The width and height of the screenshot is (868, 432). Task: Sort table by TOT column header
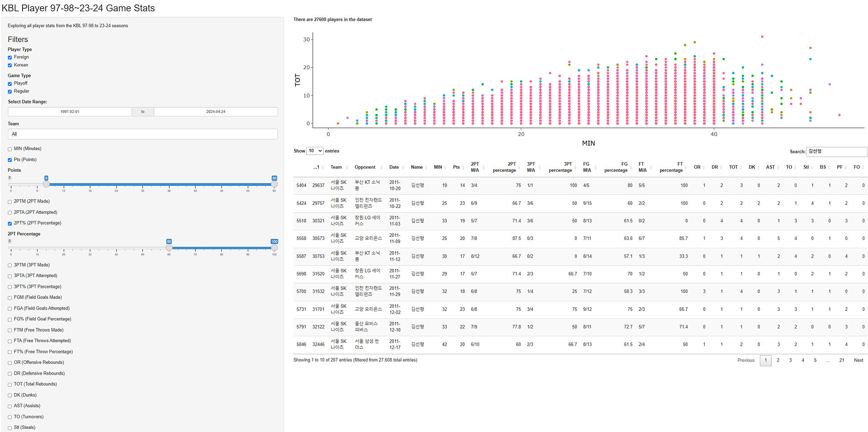tap(733, 167)
